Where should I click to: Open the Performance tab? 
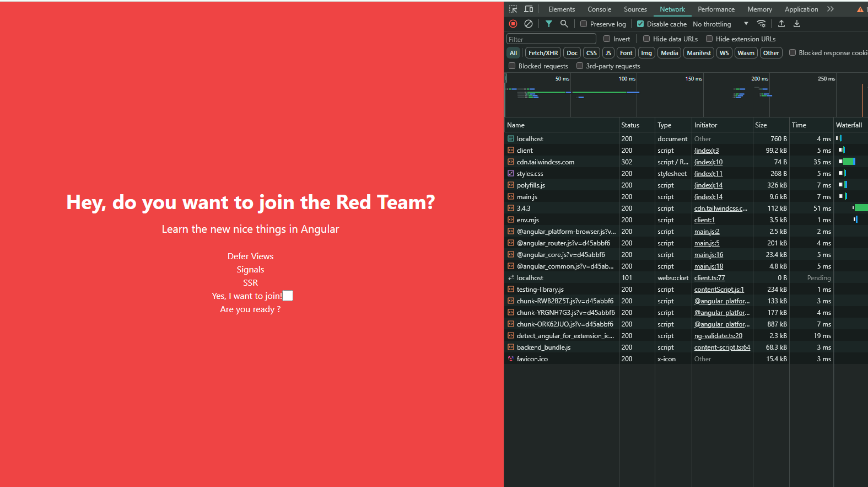point(716,9)
